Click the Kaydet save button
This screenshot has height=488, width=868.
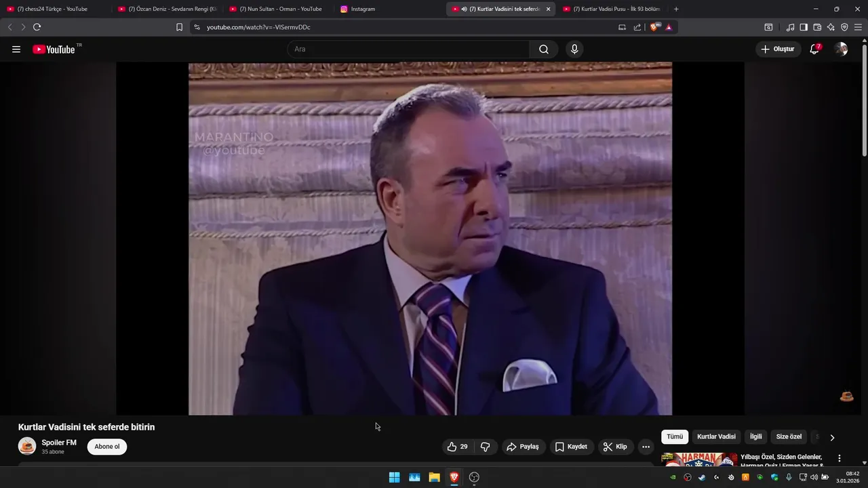pyautogui.click(x=571, y=447)
